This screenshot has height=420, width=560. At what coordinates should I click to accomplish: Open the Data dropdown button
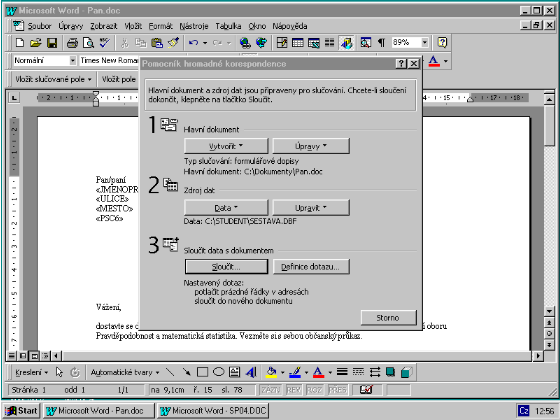226,208
